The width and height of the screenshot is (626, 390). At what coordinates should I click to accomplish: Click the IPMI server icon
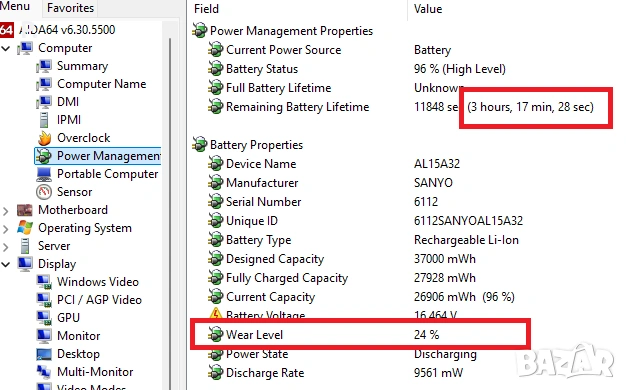(x=44, y=120)
